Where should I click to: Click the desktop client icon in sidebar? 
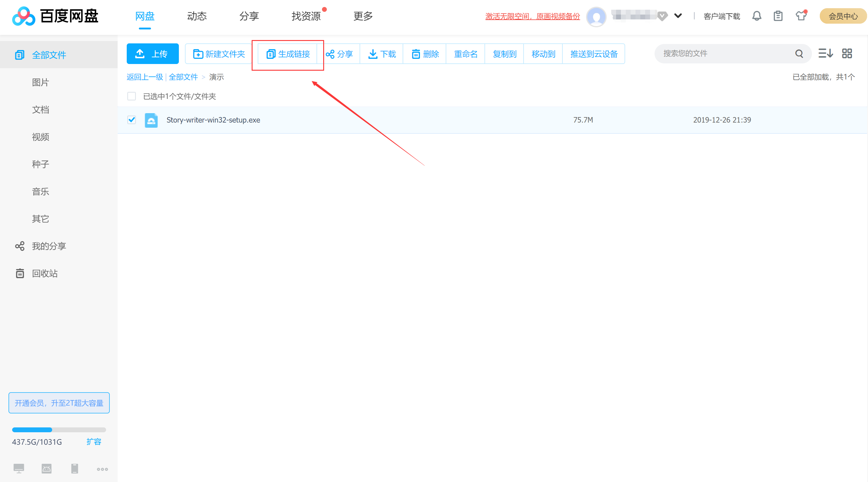pos(19,469)
